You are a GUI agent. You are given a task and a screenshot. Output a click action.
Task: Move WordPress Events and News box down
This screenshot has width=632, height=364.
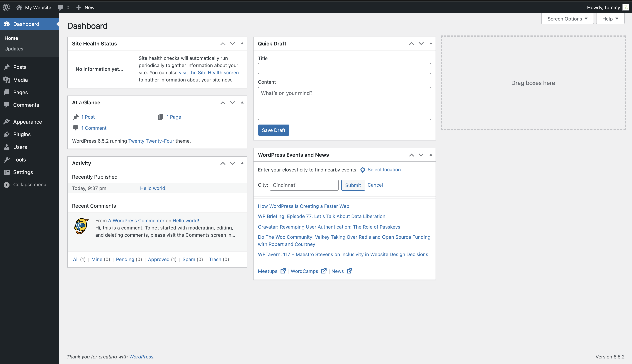[421, 155]
